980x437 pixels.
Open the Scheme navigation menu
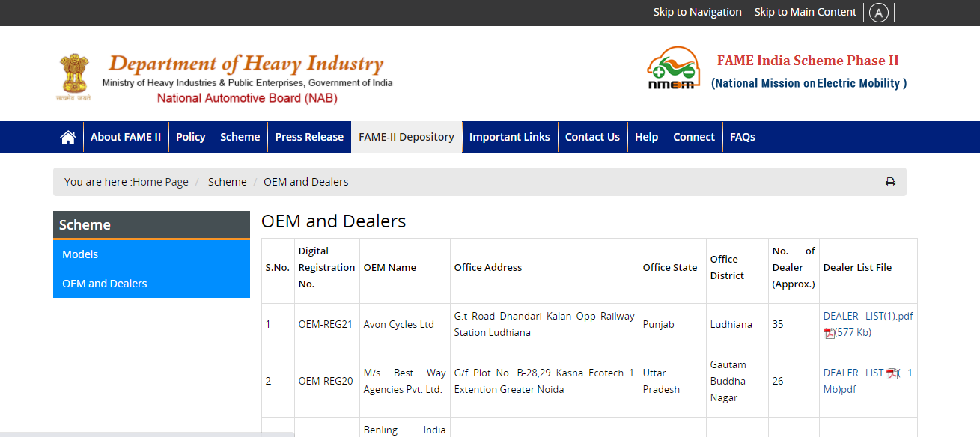(240, 137)
